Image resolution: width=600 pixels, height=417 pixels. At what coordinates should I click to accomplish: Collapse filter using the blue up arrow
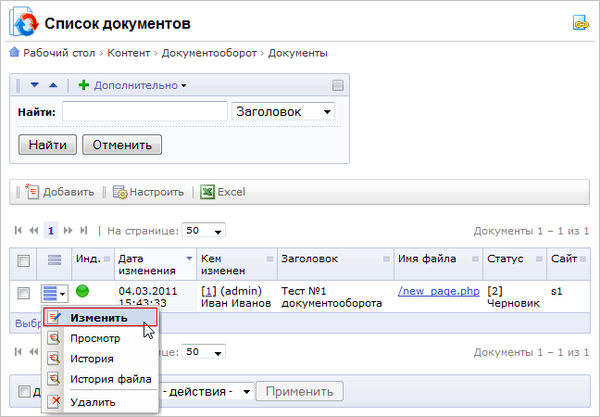(52, 86)
